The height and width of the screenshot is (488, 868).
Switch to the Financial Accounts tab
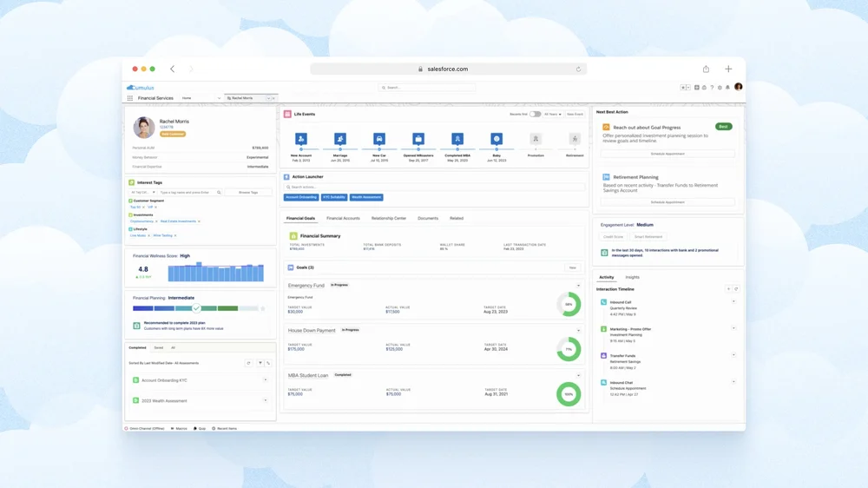pos(343,218)
